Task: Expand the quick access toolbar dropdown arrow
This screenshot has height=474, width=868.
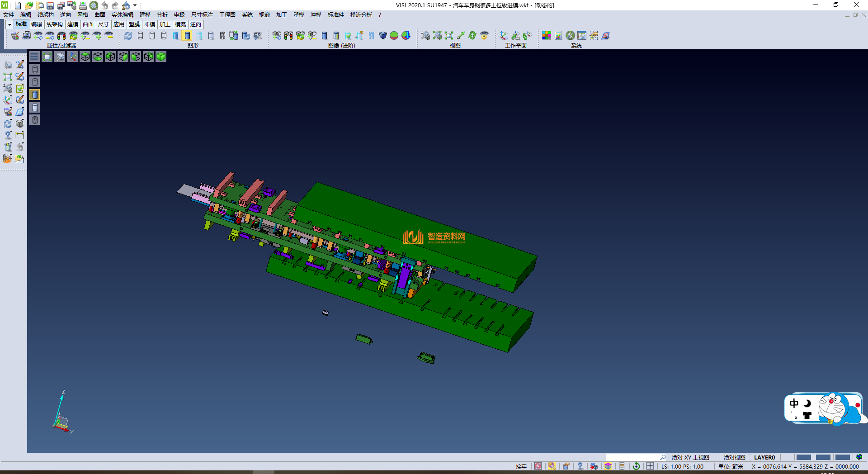Action: pyautogui.click(x=135, y=5)
